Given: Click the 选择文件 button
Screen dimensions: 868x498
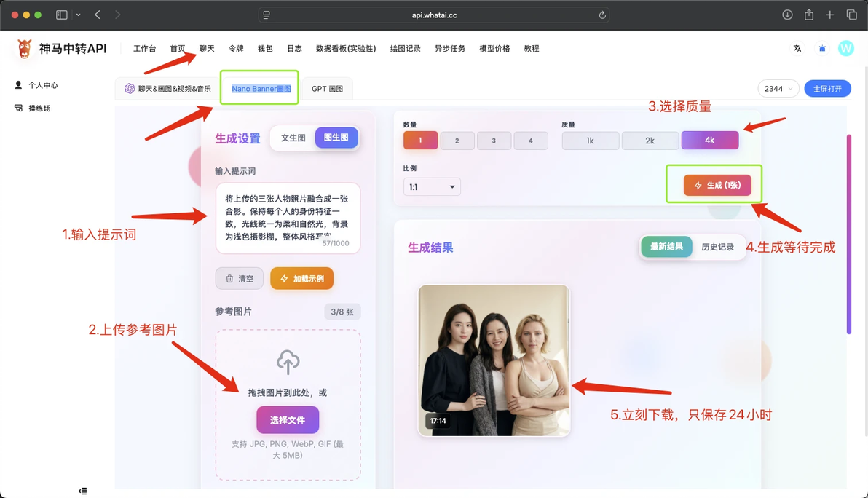Looking at the screenshot, I should tap(288, 420).
